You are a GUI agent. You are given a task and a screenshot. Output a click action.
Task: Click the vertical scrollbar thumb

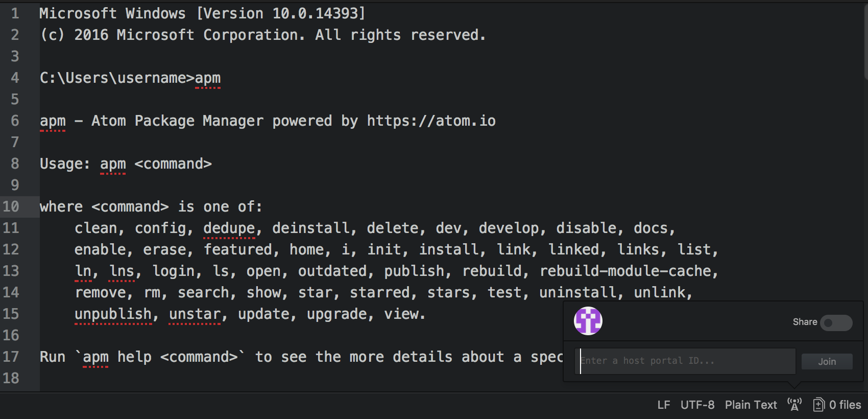[x=865, y=41]
